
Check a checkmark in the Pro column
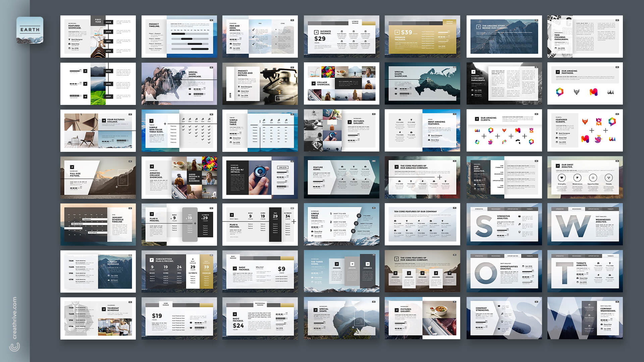253,30
